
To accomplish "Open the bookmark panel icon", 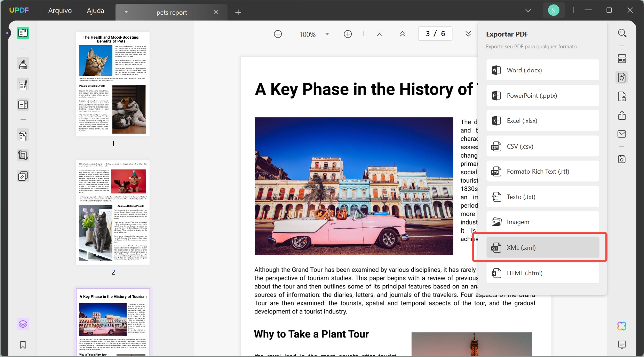I will pyautogui.click(x=23, y=345).
